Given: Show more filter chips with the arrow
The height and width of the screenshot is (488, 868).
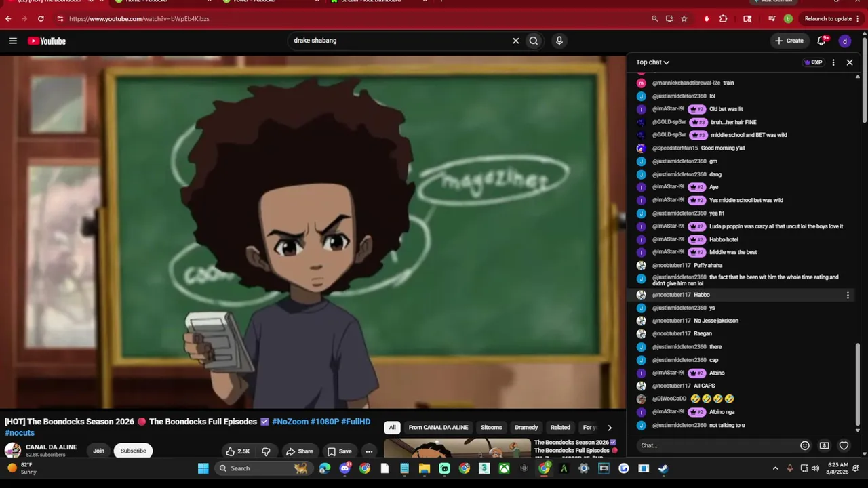Looking at the screenshot, I should [x=609, y=428].
